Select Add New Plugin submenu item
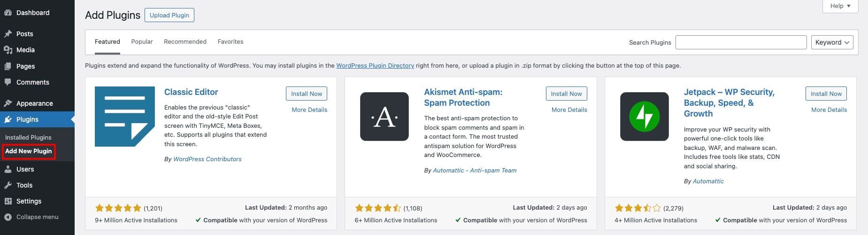The height and width of the screenshot is (235, 868). pos(29,151)
